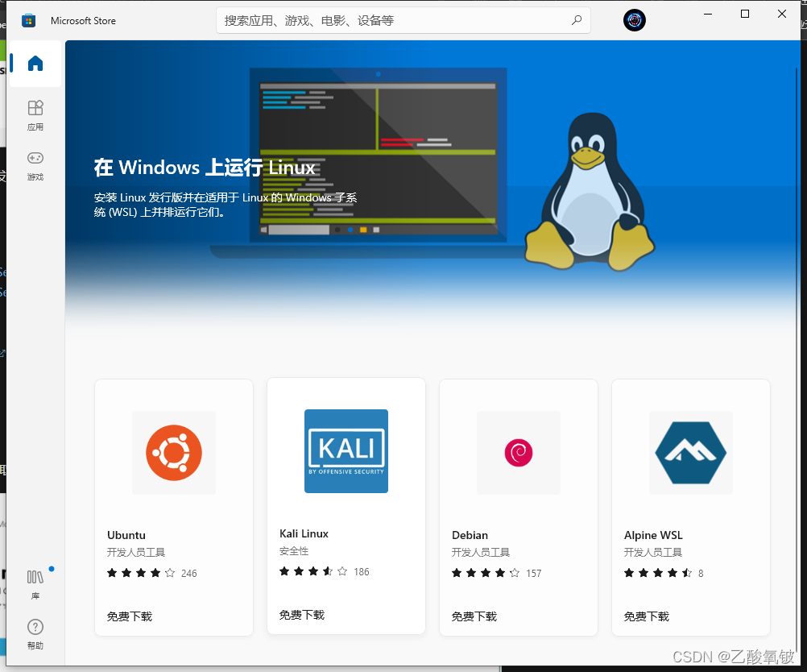Viewport: 807px width, 672px height.
Task: Open the Home page in the sidebar
Action: click(35, 64)
